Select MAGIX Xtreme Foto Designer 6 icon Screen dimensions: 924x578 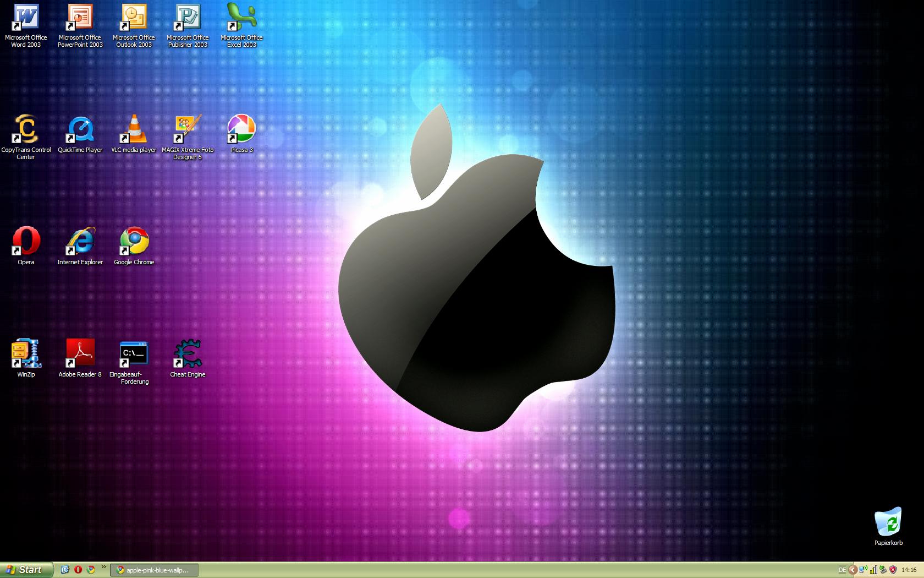[x=188, y=138]
